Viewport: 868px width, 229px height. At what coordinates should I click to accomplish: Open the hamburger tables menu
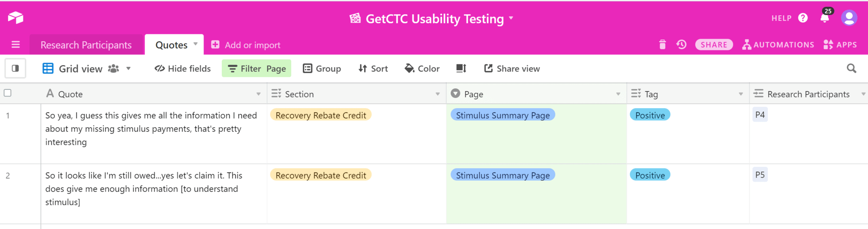coord(16,45)
